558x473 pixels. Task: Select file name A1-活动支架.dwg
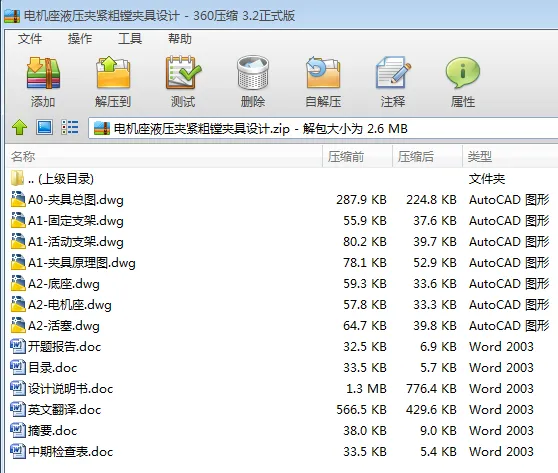pyautogui.click(x=76, y=242)
